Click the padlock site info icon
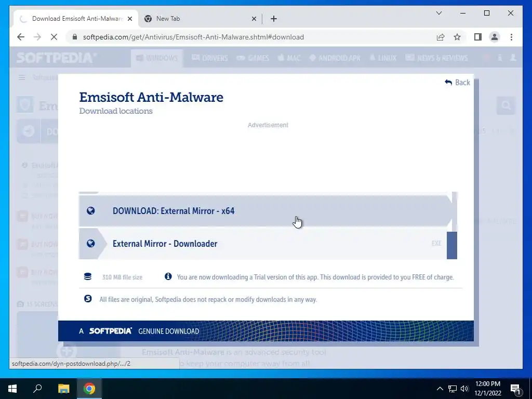Screen dimensions: 532x399 click(x=75, y=37)
